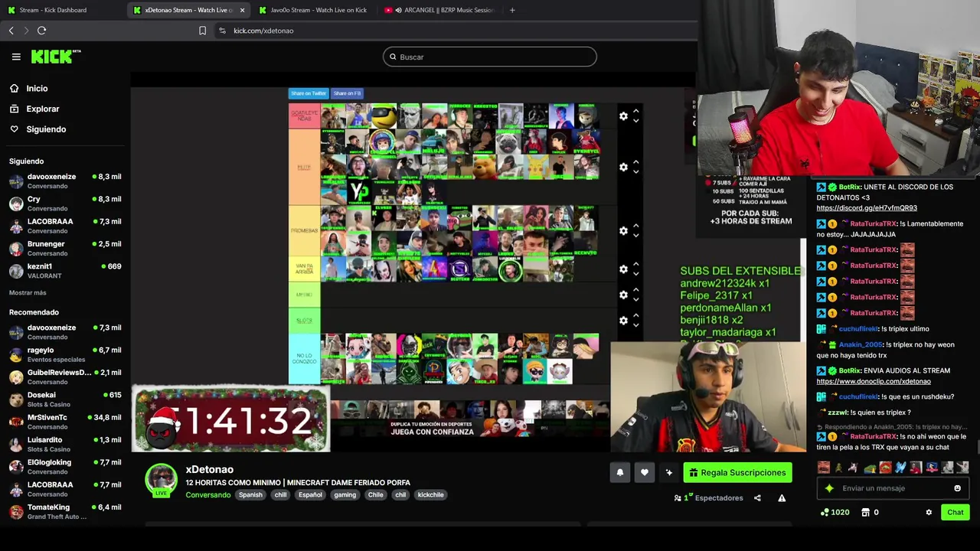Viewport: 980px width, 551px height.
Task: Open chat shop store icon
Action: [866, 513]
